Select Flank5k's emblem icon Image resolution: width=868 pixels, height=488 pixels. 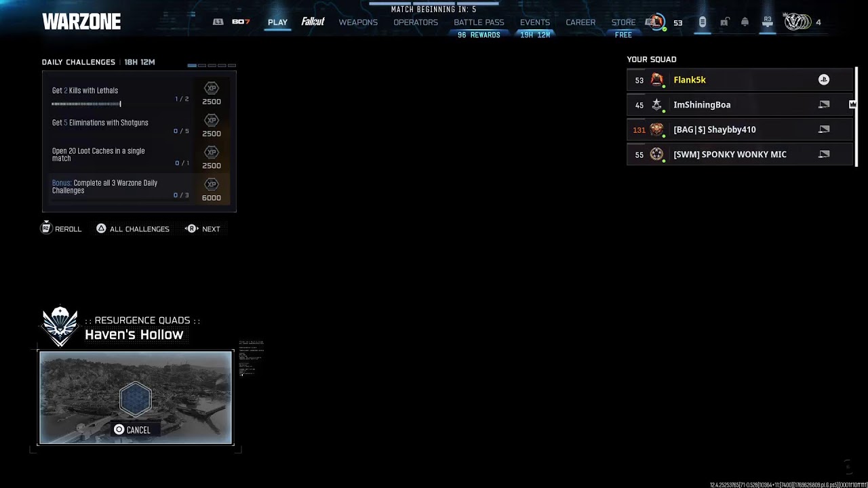coord(656,80)
